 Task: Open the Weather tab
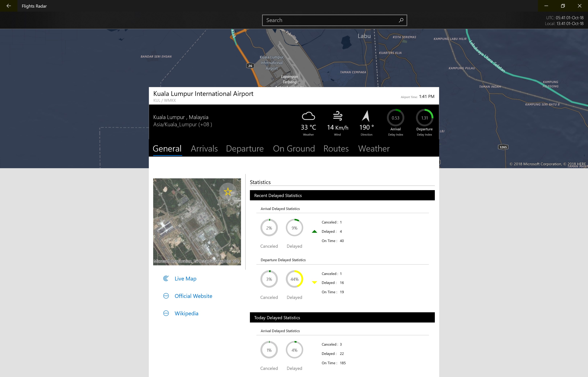(373, 149)
